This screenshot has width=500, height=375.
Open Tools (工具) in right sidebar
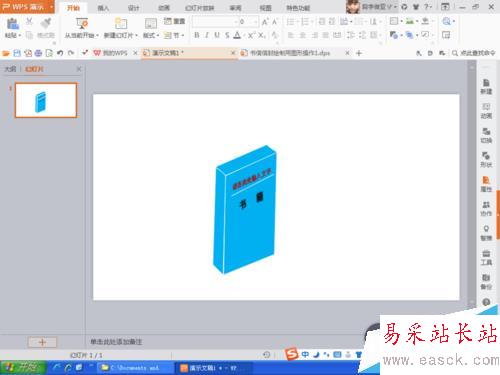(x=486, y=258)
